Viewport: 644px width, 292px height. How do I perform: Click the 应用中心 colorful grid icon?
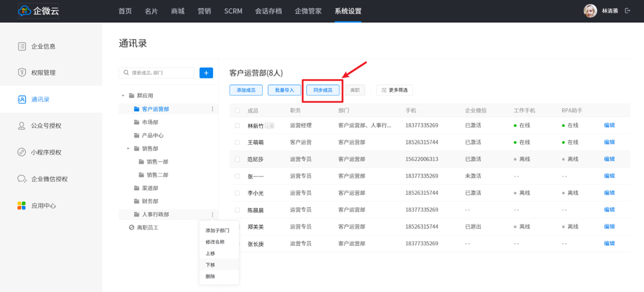pyautogui.click(x=22, y=205)
